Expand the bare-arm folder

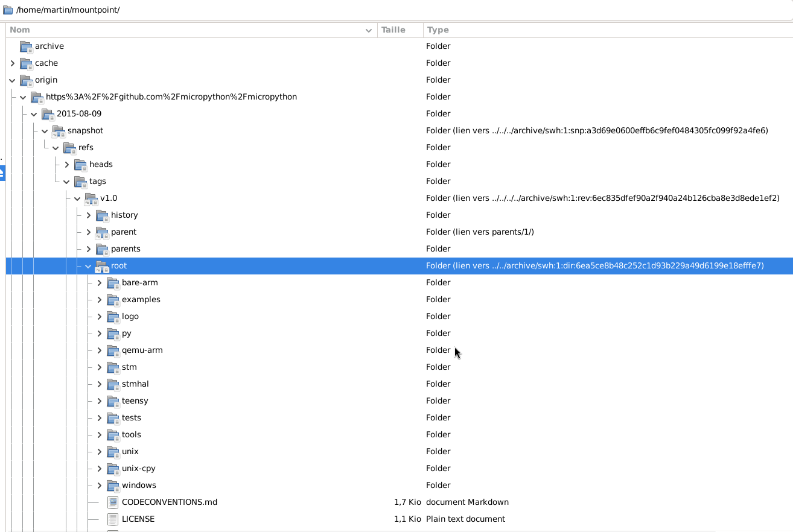(99, 283)
